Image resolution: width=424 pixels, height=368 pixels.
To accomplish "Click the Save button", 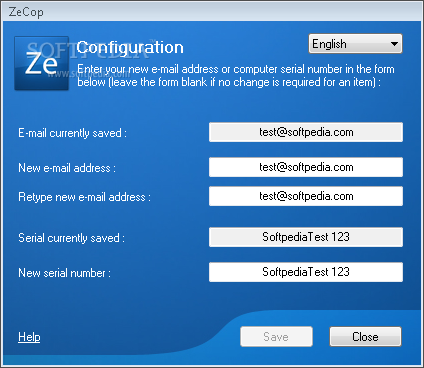I will coord(276,337).
